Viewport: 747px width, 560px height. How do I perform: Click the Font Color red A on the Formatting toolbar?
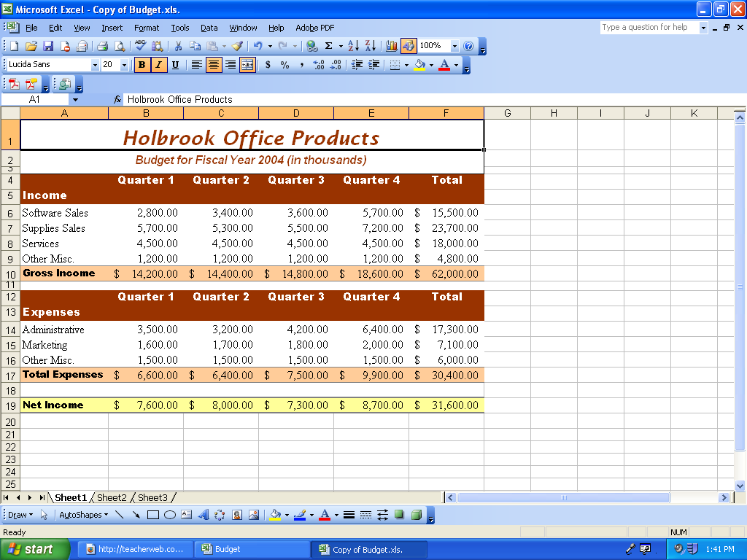(x=444, y=65)
